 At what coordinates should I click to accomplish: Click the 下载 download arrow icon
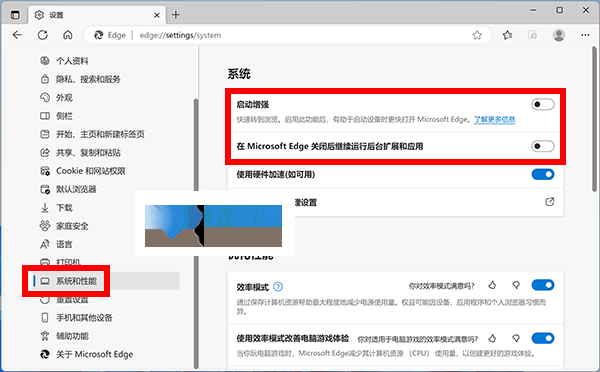click(45, 208)
